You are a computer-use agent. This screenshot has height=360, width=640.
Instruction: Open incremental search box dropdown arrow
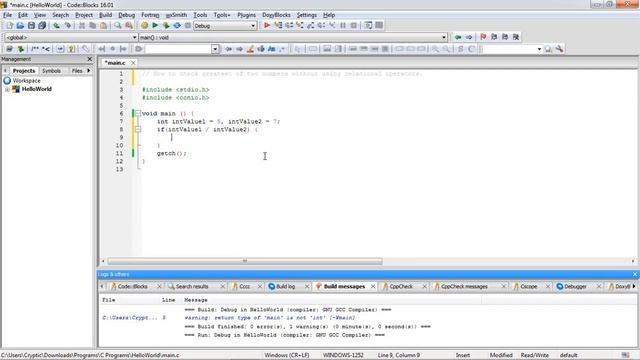tap(215, 49)
